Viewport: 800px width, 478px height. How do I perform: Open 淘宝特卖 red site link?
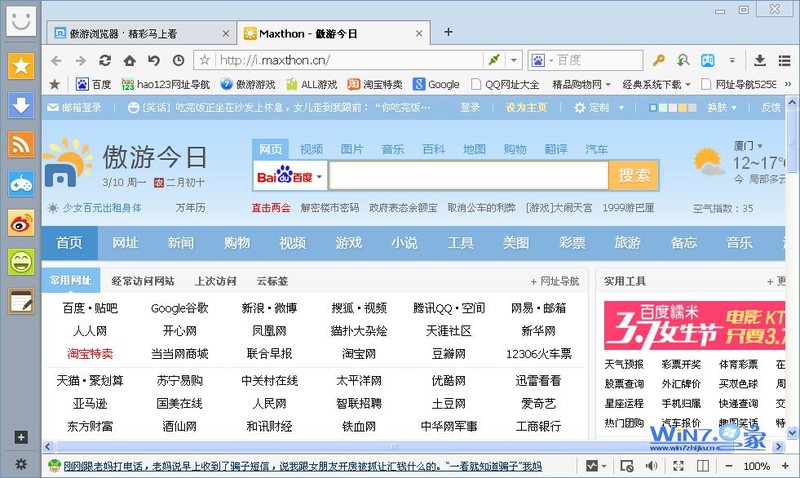click(x=90, y=354)
